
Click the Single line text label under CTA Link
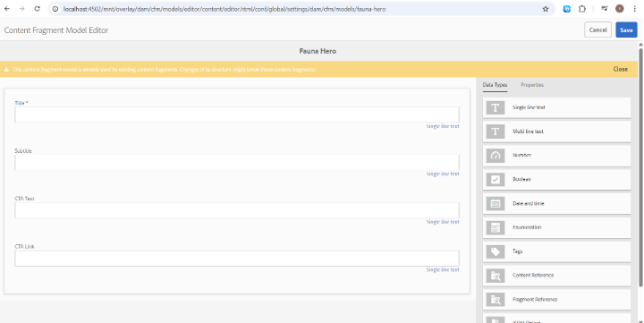443,269
